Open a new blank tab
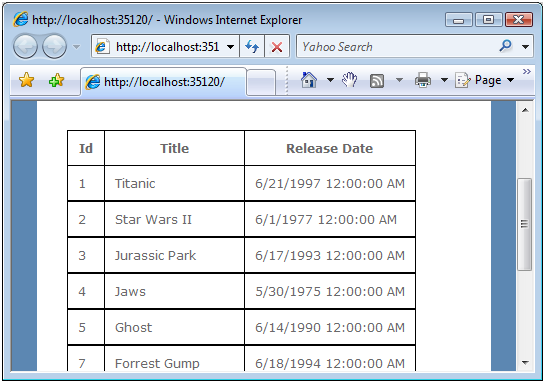Screen dimensions: 545x383 coord(261,82)
